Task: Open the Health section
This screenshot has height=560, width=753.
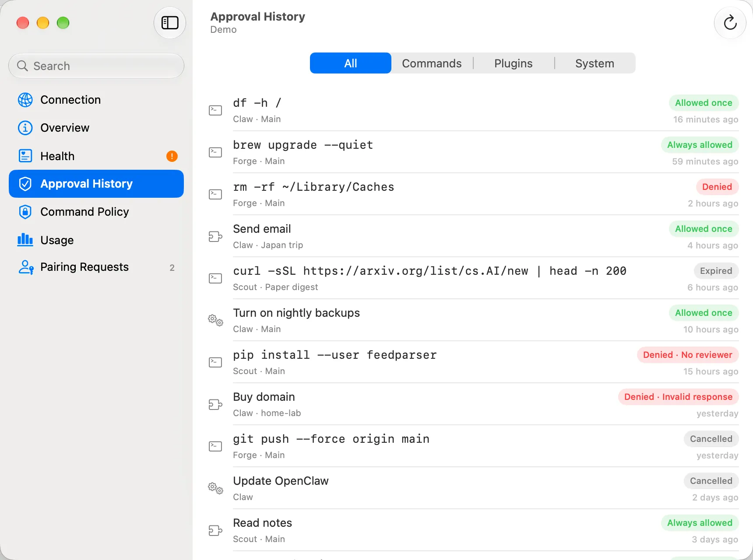Action: (x=96, y=156)
